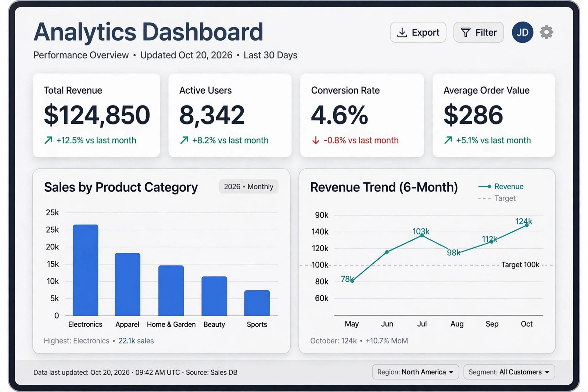The image size is (588, 392).
Task: Click the Jun data point on revenue line
Action: tap(387, 252)
